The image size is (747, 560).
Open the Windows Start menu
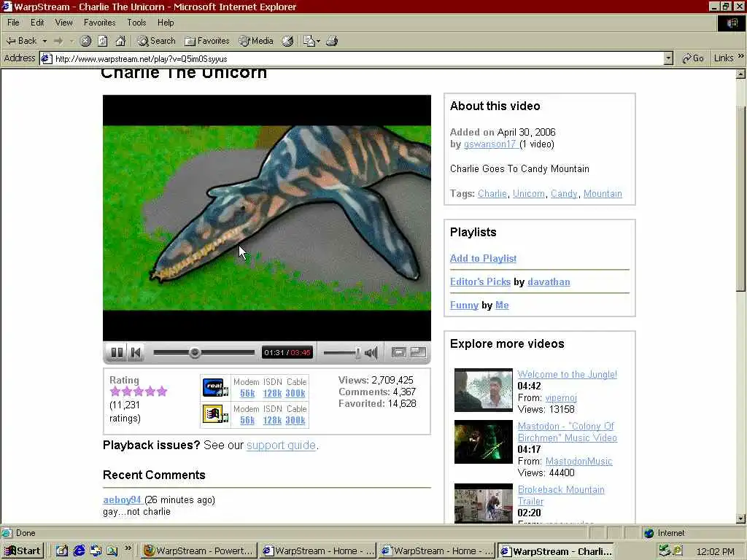click(23, 551)
